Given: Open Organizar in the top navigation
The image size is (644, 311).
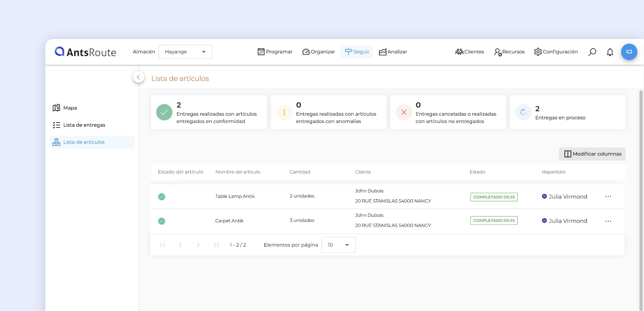Looking at the screenshot, I should pos(318,52).
